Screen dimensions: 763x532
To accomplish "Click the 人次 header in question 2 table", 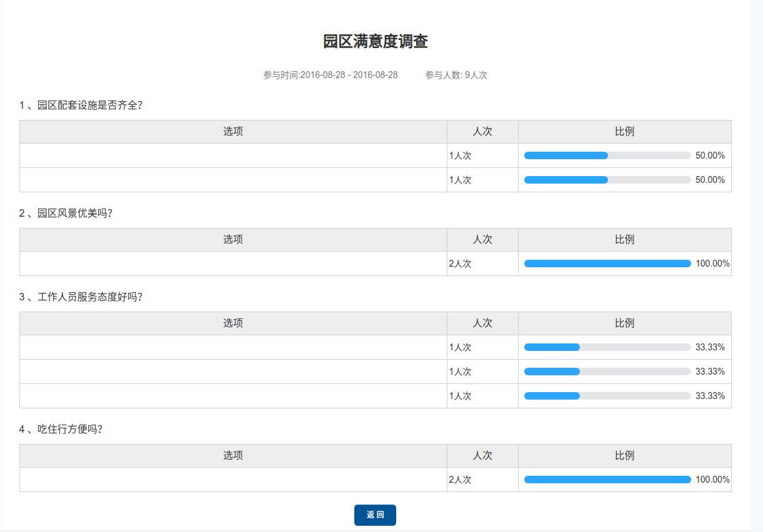I will pyautogui.click(x=482, y=240).
